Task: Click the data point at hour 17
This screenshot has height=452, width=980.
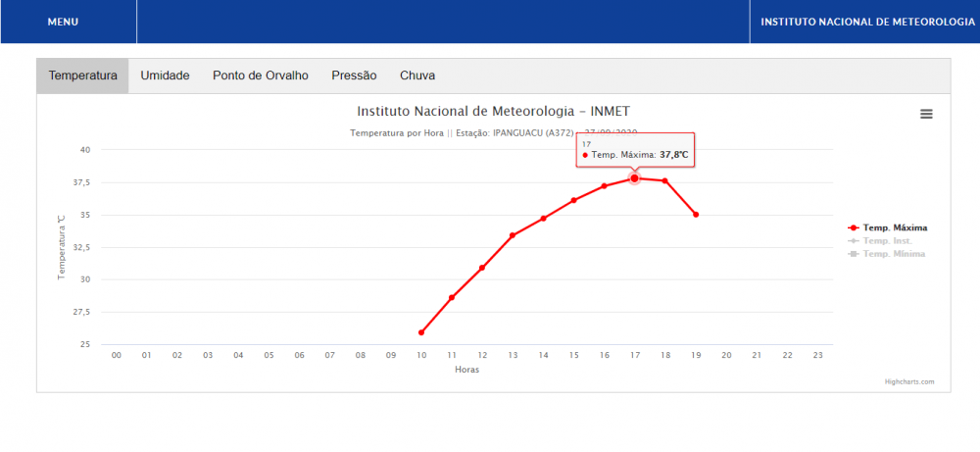Action: (634, 178)
